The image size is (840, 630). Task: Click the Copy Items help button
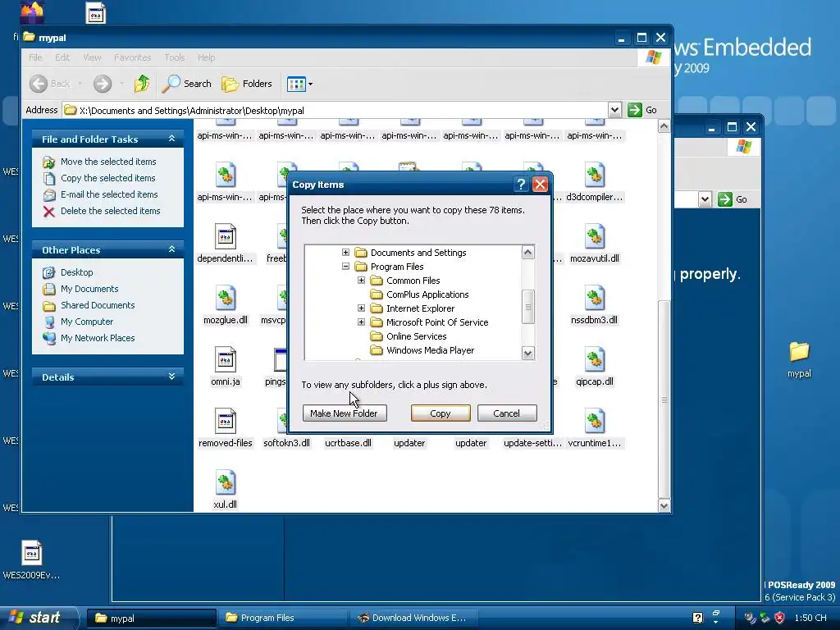click(521, 185)
